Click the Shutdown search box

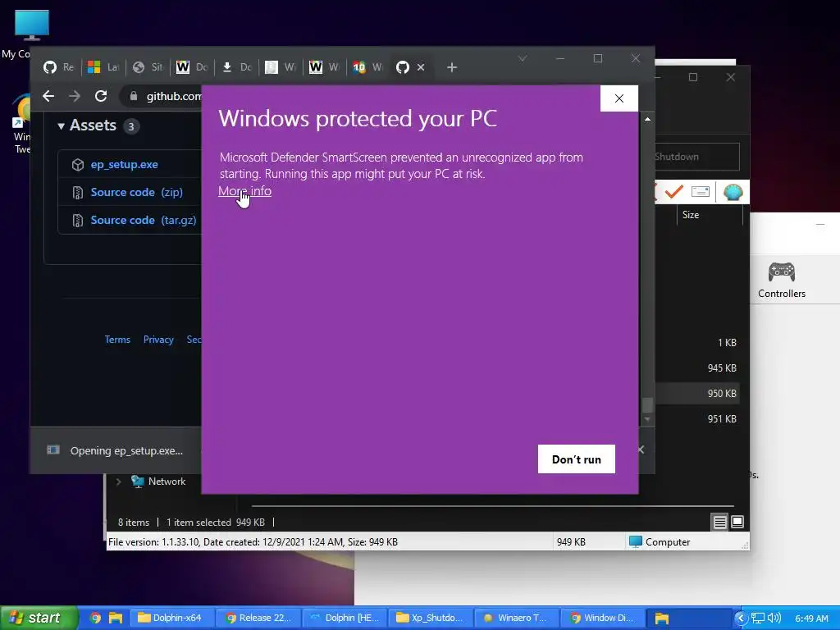point(697,157)
